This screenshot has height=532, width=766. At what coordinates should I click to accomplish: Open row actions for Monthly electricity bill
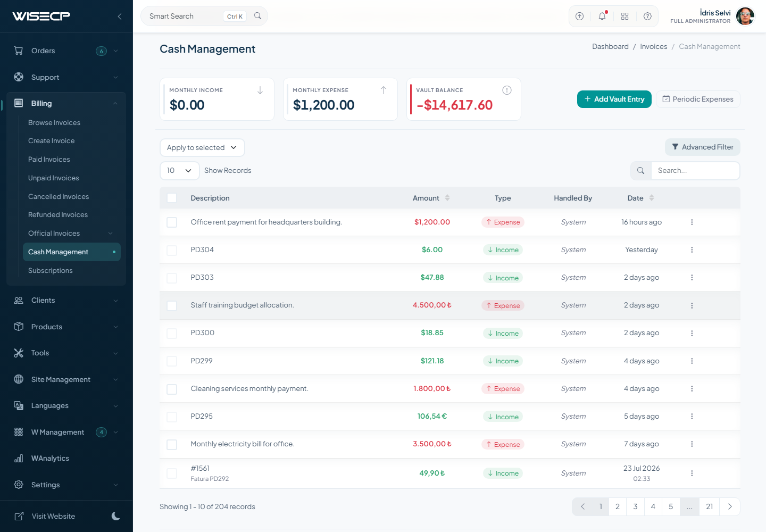click(692, 444)
